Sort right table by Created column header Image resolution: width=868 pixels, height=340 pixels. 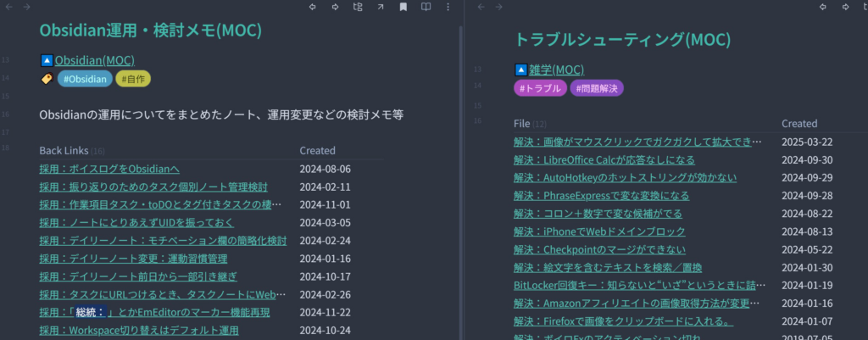[798, 124]
